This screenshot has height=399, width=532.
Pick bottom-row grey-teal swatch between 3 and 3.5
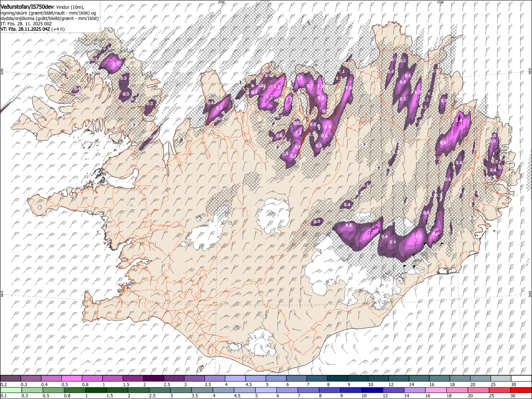tap(180, 390)
